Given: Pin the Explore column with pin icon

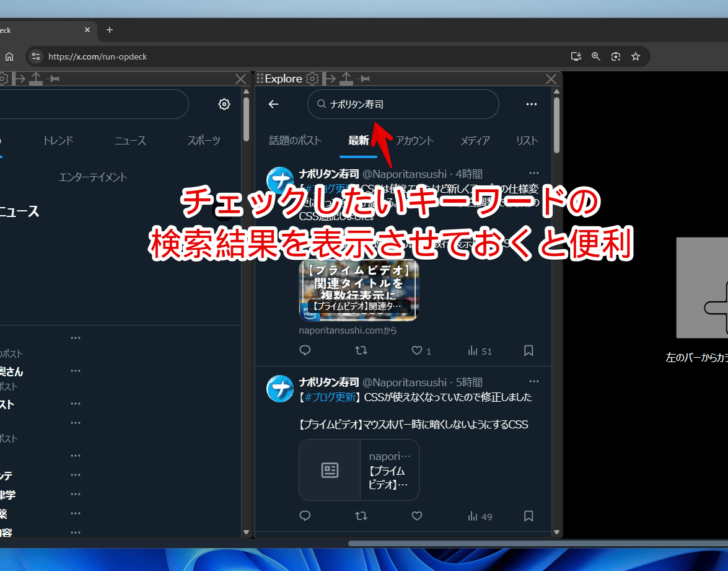Looking at the screenshot, I should pos(364,79).
